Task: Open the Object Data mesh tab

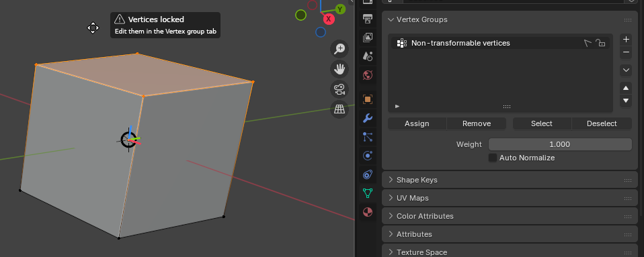Action: (x=368, y=193)
